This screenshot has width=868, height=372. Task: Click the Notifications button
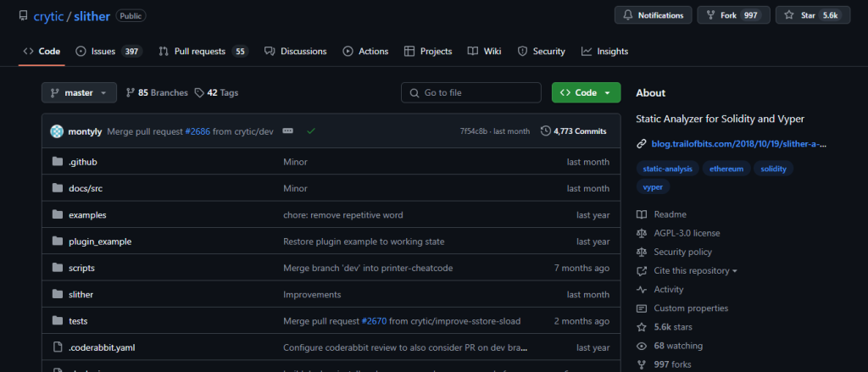pyautogui.click(x=654, y=15)
